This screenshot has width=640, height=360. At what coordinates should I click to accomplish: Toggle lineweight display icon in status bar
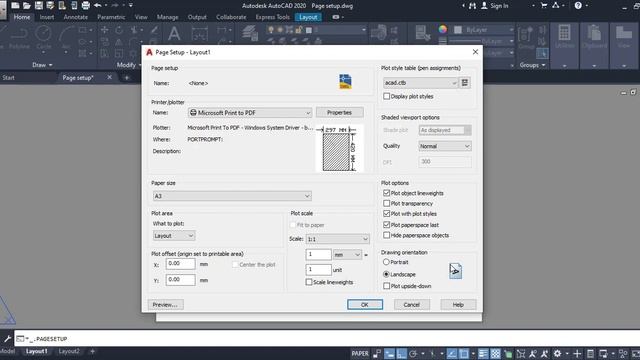[x=483, y=354]
